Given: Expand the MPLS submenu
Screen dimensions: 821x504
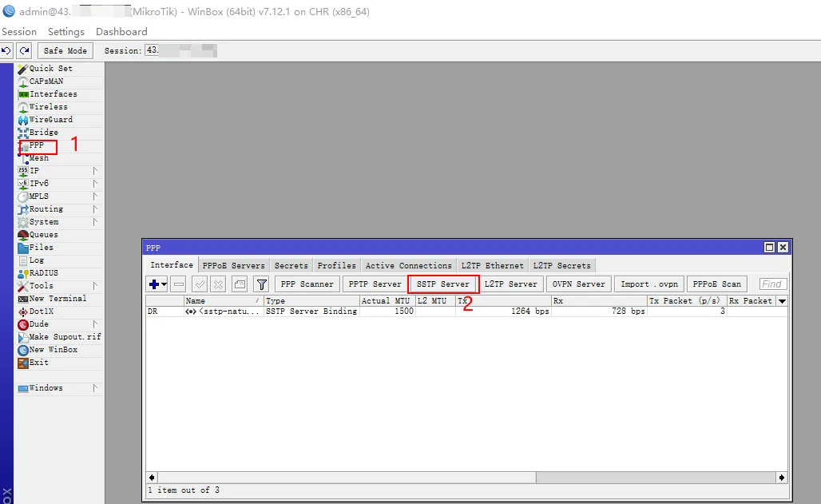Looking at the screenshot, I should (95, 196).
